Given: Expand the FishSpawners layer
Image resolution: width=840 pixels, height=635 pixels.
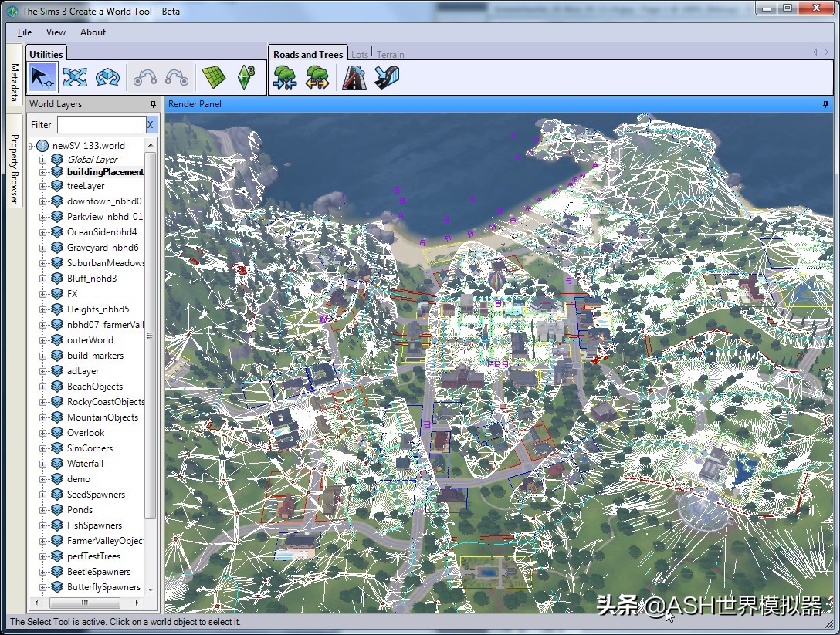Looking at the screenshot, I should 43,525.
